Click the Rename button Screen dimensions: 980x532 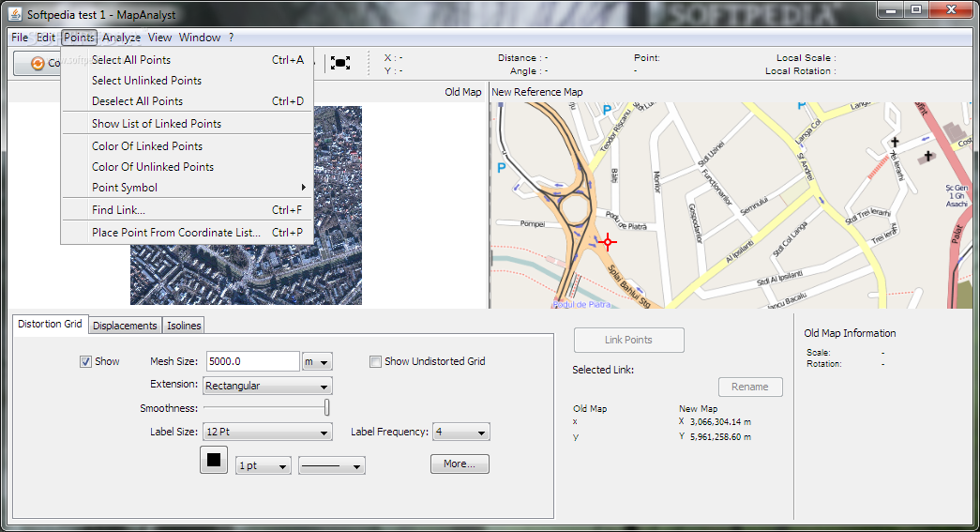click(750, 387)
